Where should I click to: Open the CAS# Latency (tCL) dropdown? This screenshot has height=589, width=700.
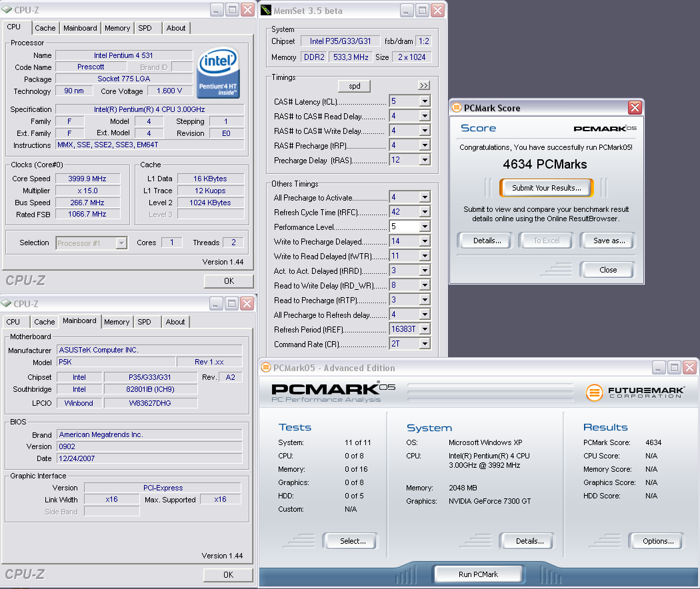425,101
